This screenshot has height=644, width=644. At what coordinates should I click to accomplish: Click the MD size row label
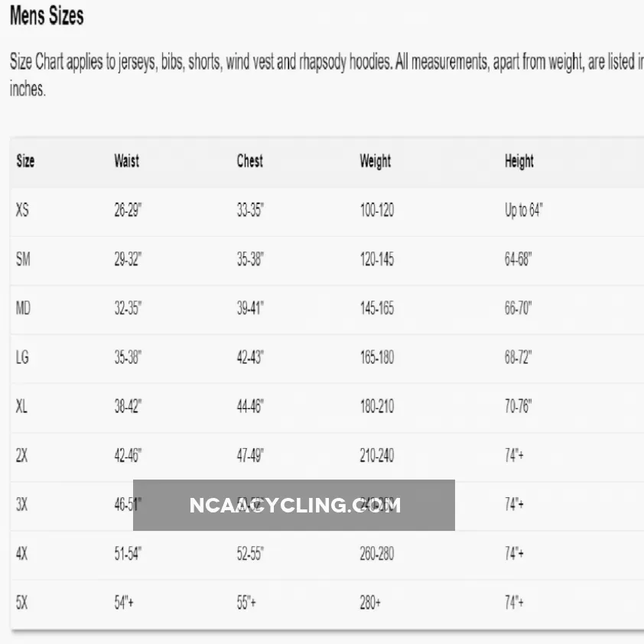(23, 308)
